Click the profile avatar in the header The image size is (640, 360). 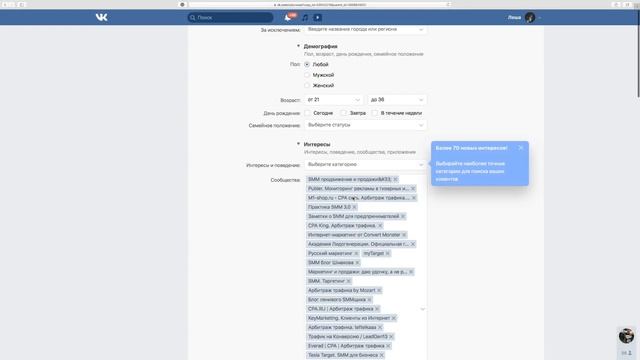(530, 18)
